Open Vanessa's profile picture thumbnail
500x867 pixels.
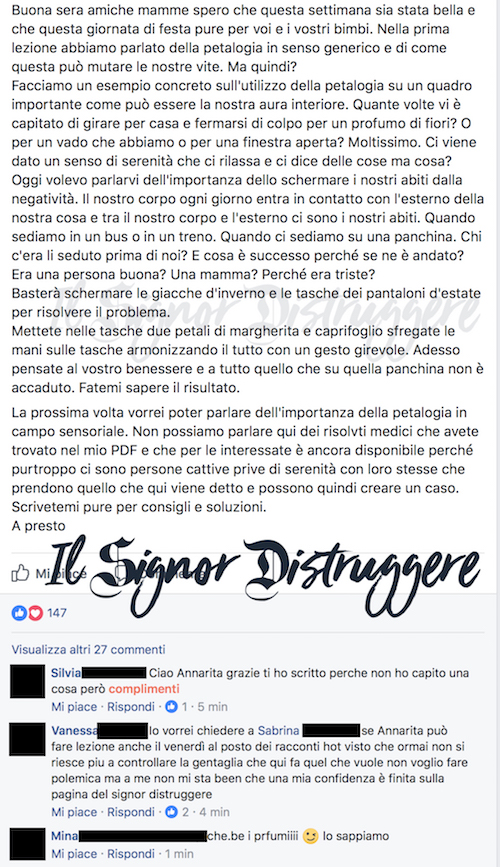point(28,740)
